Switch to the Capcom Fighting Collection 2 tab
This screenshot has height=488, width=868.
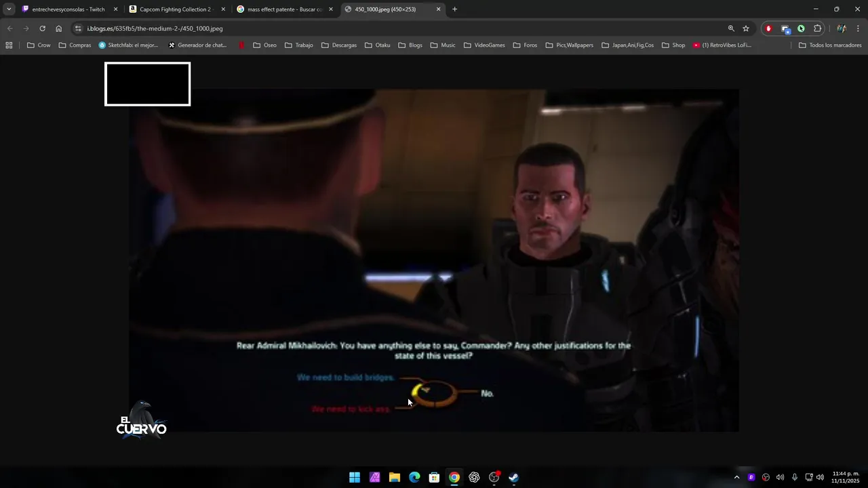pos(176,9)
